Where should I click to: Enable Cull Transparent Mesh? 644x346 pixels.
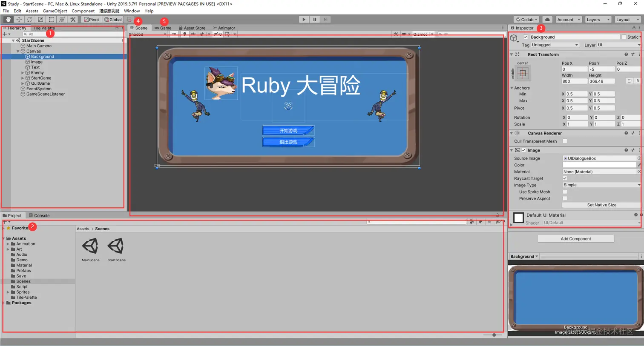click(565, 141)
